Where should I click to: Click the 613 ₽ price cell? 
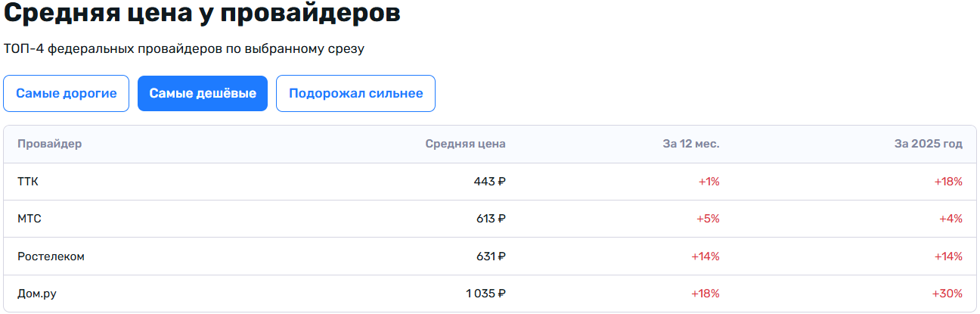click(491, 219)
